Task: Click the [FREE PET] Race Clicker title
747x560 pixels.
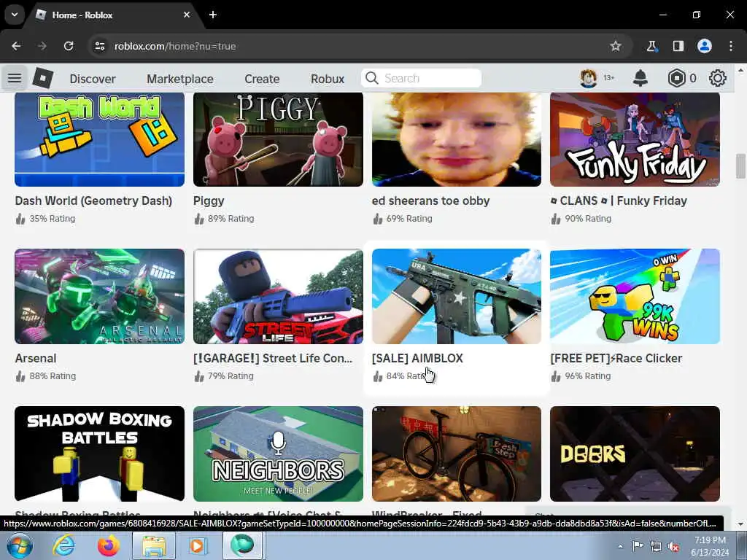Action: (x=616, y=358)
